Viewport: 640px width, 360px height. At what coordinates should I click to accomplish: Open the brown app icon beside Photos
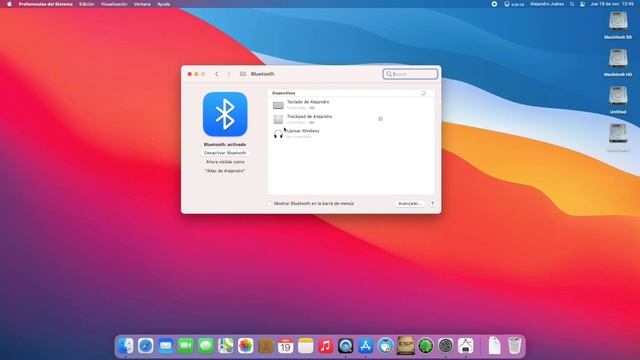[266, 346]
